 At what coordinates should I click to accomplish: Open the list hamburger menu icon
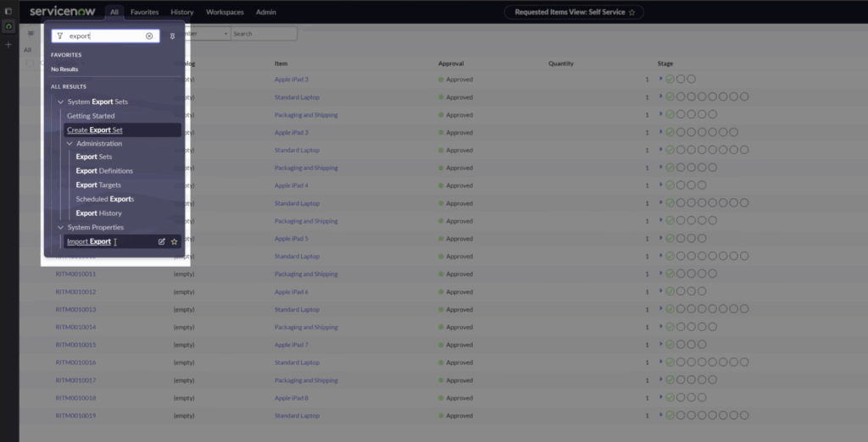click(31, 34)
